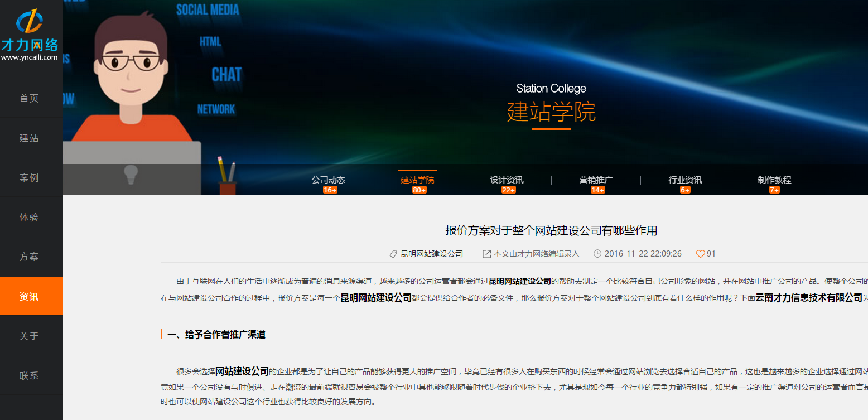Click the 80+ count badge under 建站学院
Screen dimensions: 868x420
(419, 190)
